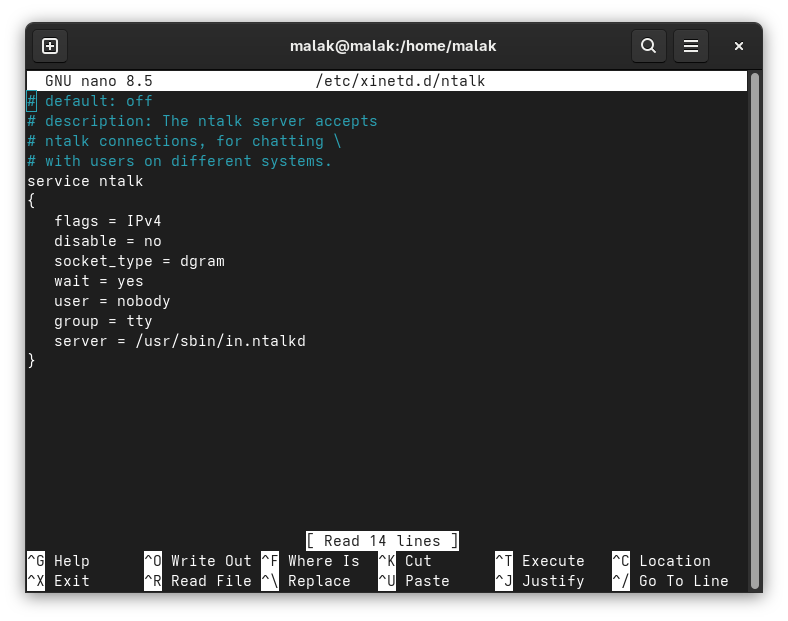Image resolution: width=788 pixels, height=621 pixels.
Task: Place cursor on 'disable = no' line
Action: pos(108,241)
